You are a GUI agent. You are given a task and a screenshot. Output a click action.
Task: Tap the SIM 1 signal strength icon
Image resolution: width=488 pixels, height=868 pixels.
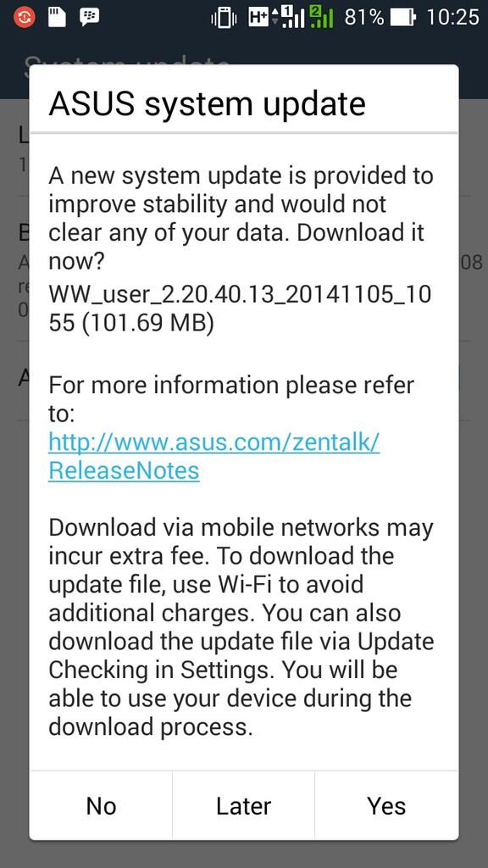(293, 17)
